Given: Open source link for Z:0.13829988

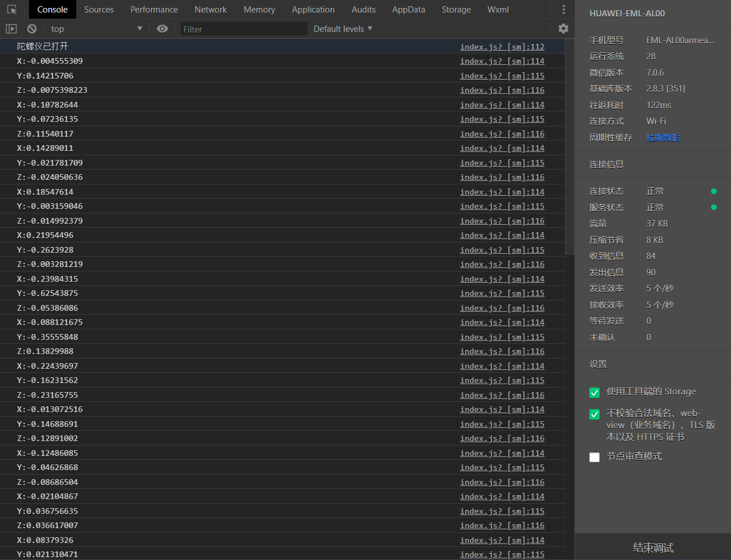Looking at the screenshot, I should point(502,351).
